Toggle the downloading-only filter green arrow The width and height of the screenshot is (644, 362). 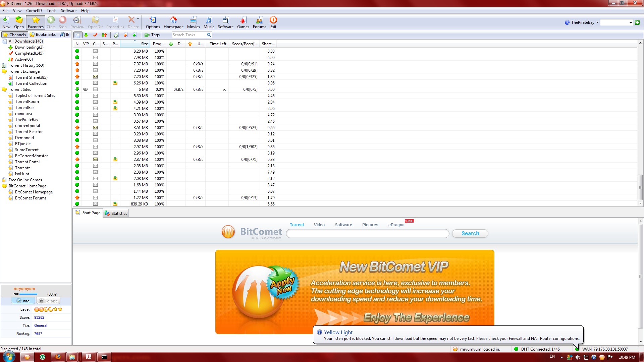(x=86, y=35)
